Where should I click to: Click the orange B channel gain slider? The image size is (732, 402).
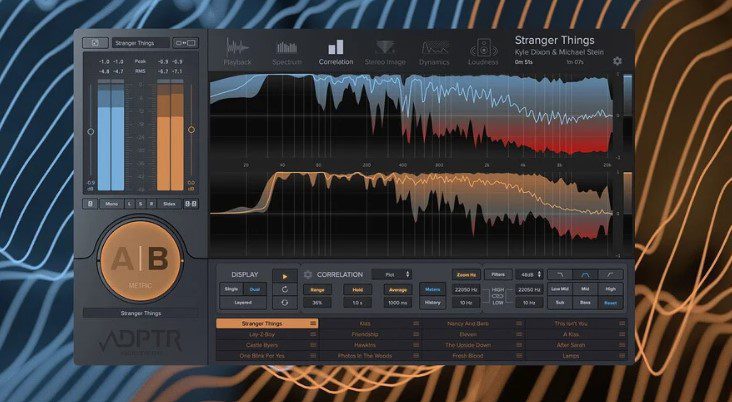(191, 129)
